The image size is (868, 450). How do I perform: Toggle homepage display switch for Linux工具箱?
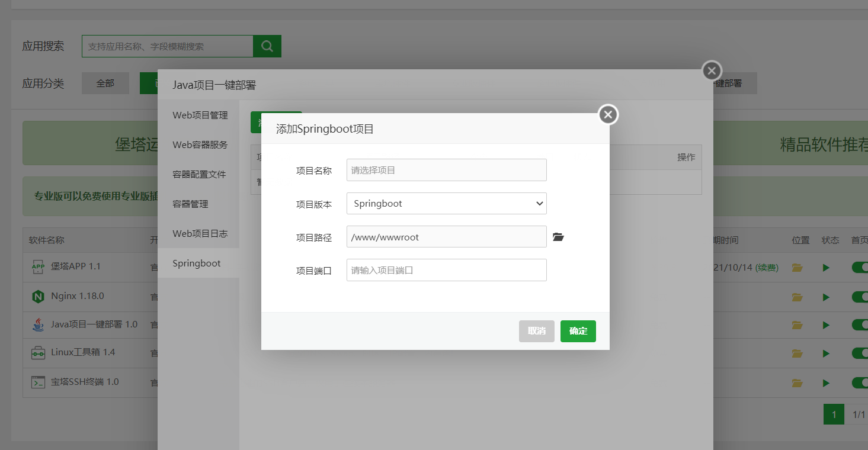(860, 353)
